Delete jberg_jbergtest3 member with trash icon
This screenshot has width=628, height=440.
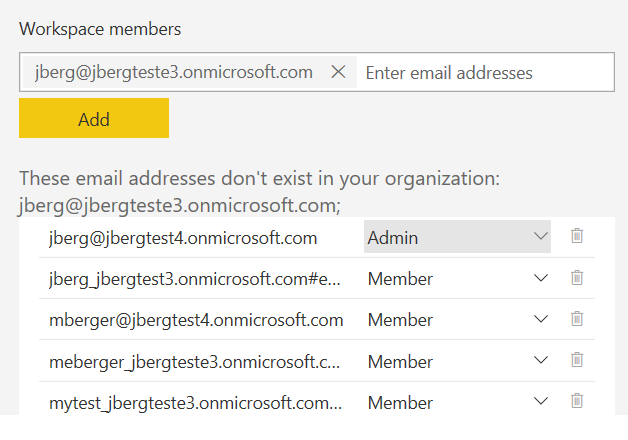(577, 277)
